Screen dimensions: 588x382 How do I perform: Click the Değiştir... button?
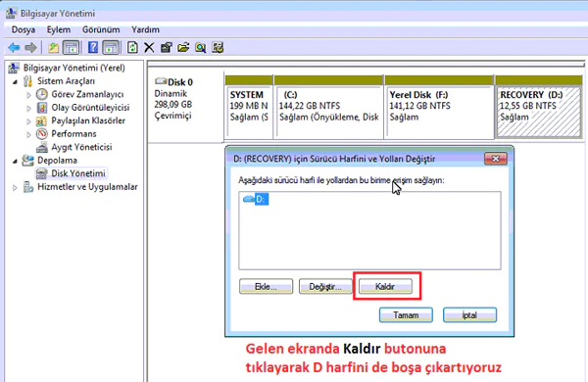click(x=325, y=287)
